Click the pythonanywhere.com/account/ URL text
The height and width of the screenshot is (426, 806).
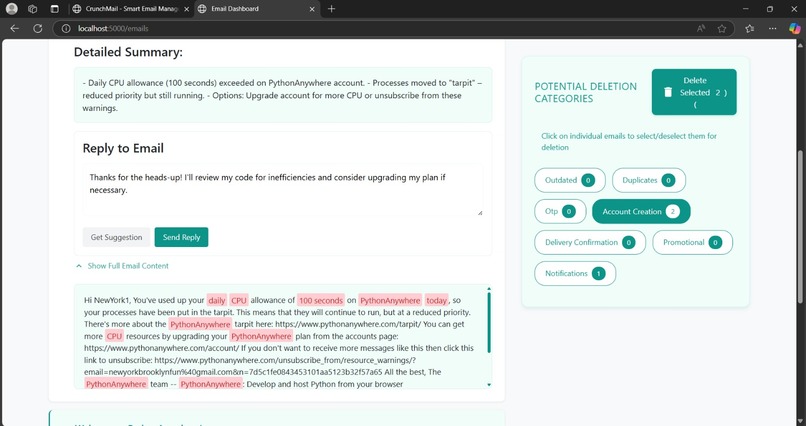[160, 348]
